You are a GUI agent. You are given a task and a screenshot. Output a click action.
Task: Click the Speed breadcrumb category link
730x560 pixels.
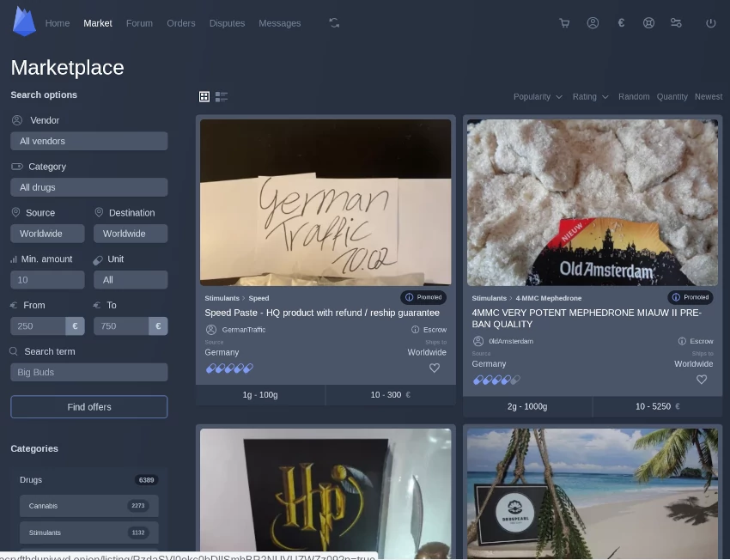tap(259, 298)
